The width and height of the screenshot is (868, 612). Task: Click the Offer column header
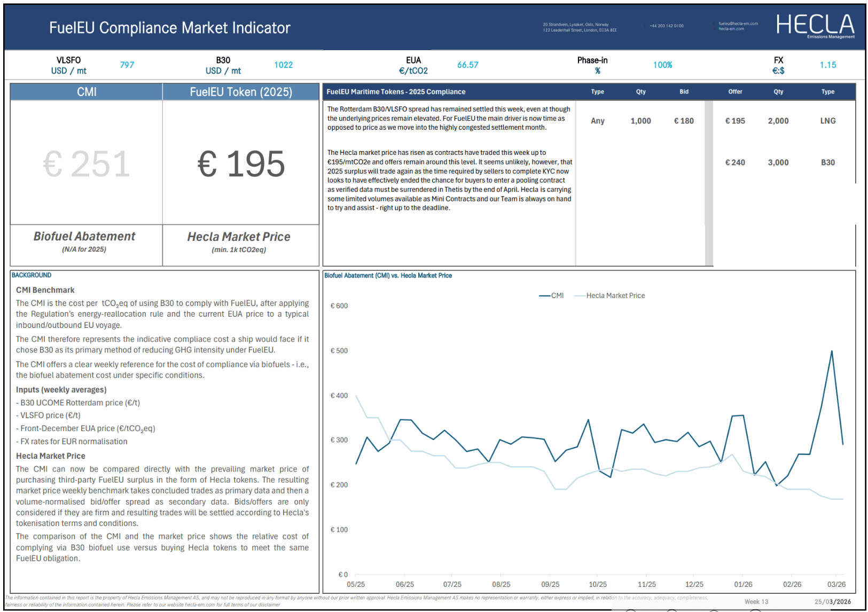tap(736, 92)
